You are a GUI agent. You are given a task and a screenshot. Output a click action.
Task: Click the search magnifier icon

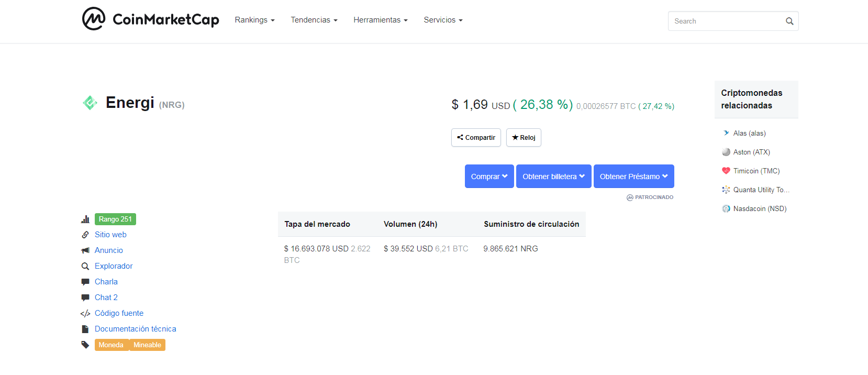789,21
